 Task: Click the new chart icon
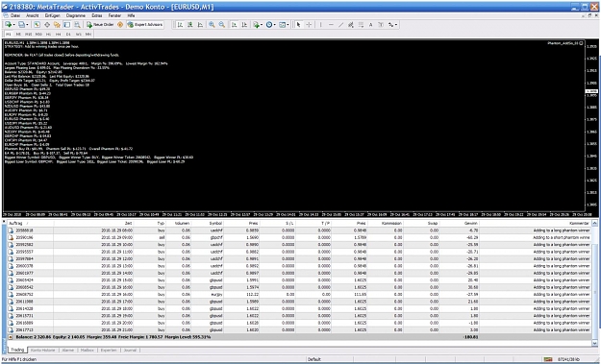8,25
